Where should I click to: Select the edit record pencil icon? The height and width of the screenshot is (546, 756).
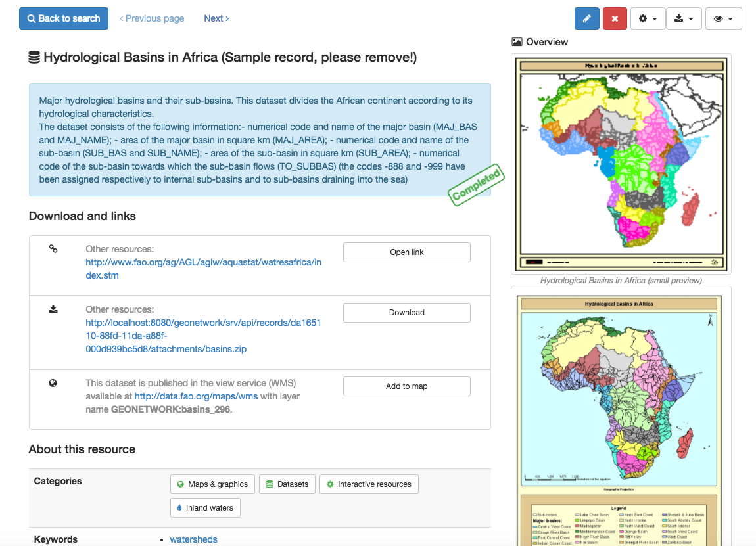(586, 18)
